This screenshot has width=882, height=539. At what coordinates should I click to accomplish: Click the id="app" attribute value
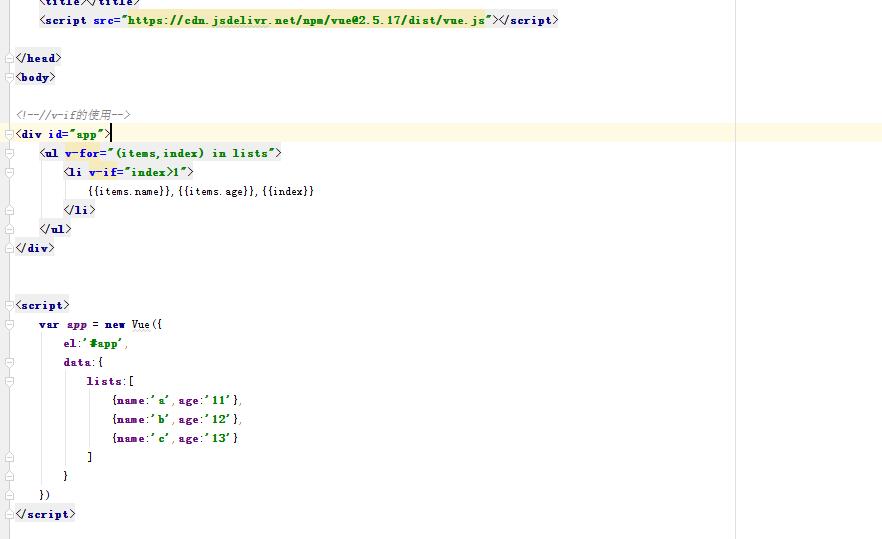click(x=86, y=134)
